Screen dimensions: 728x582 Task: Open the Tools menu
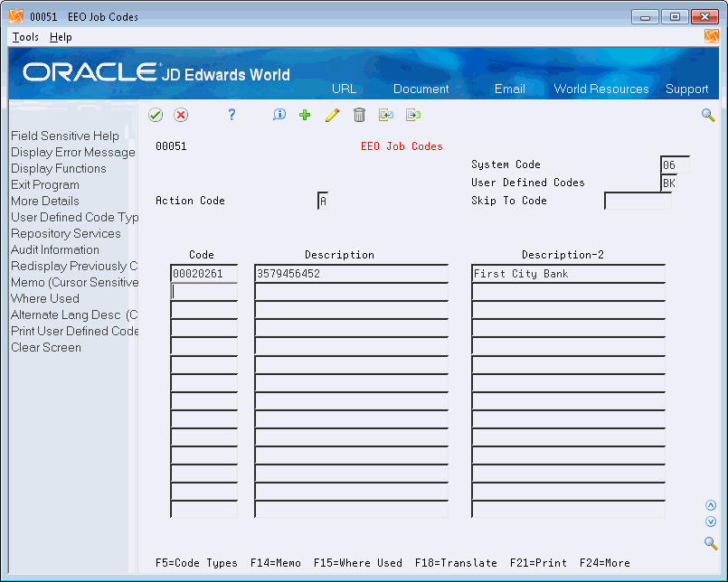pos(25,37)
